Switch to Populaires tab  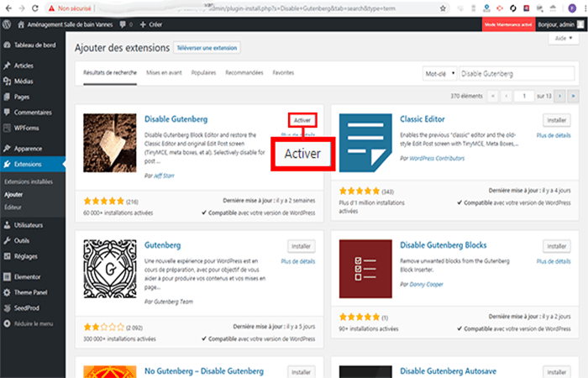coord(203,73)
